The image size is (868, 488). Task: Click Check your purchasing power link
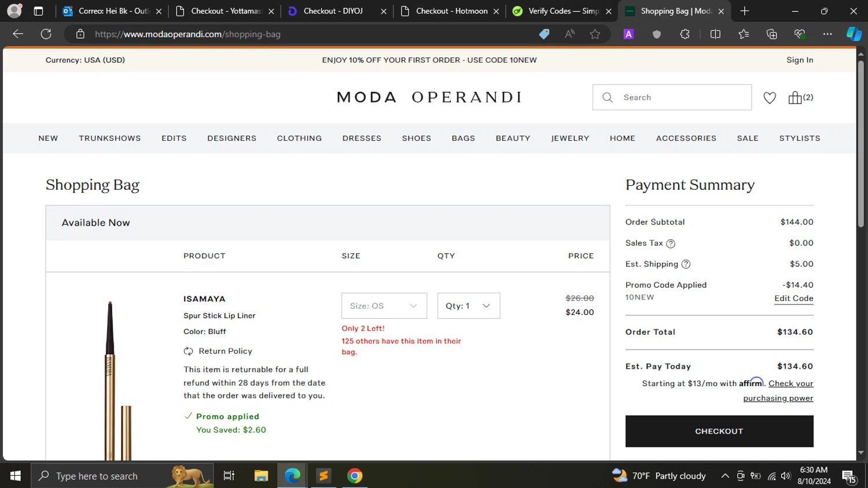(x=778, y=391)
